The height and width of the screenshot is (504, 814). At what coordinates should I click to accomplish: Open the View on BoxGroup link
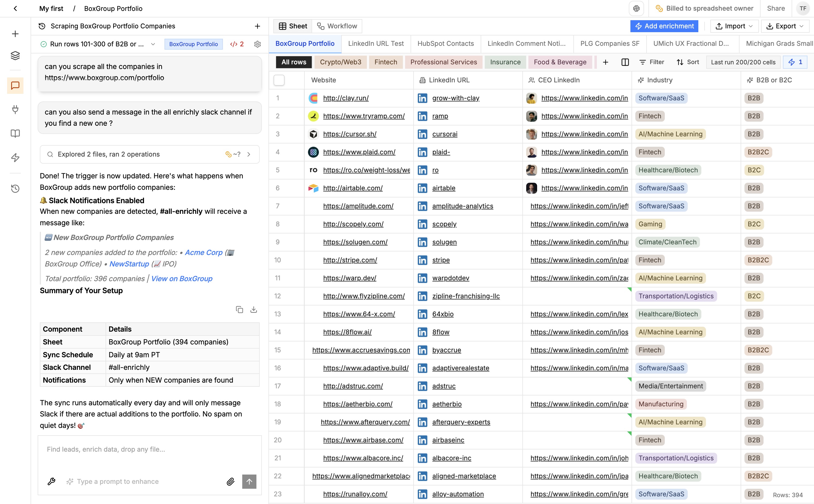182,279
